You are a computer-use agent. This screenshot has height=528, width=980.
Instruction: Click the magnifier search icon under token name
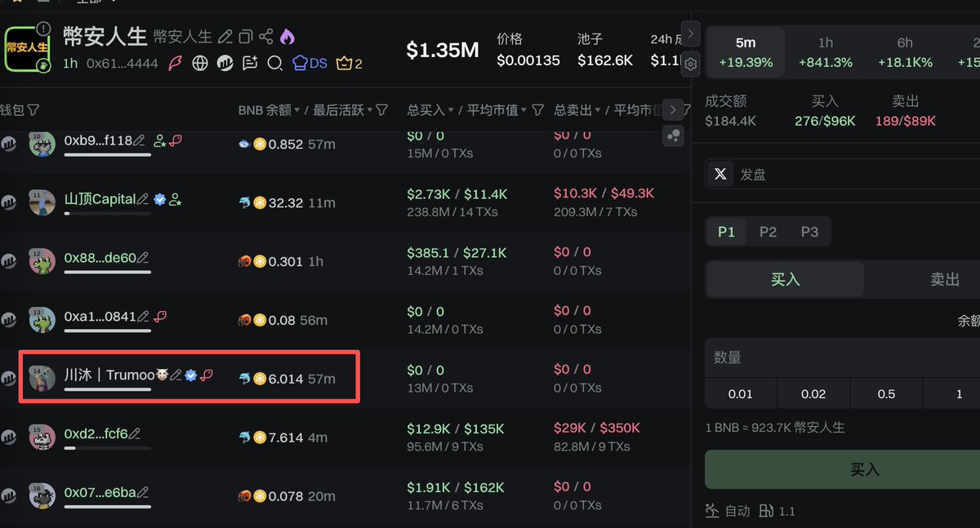coord(275,63)
